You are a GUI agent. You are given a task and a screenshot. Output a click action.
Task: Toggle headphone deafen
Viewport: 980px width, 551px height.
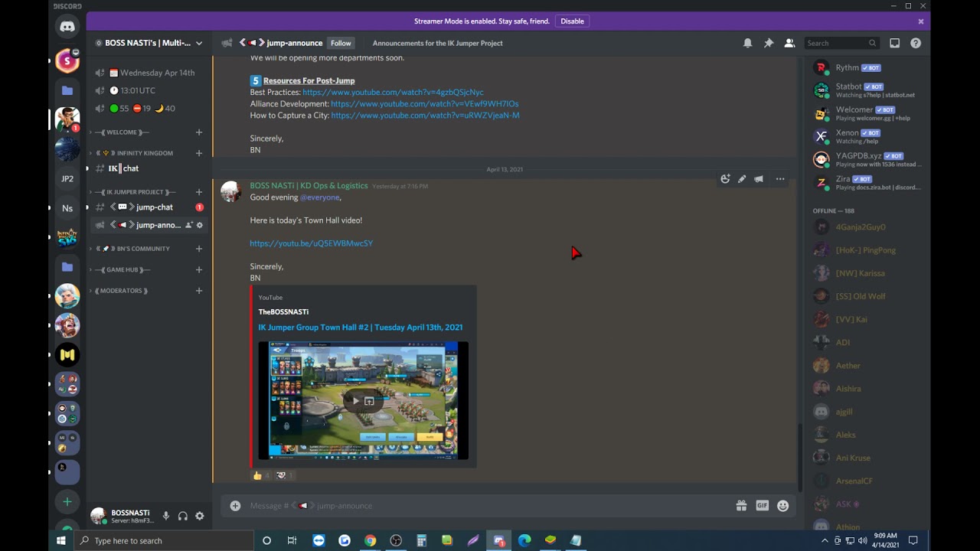click(183, 517)
